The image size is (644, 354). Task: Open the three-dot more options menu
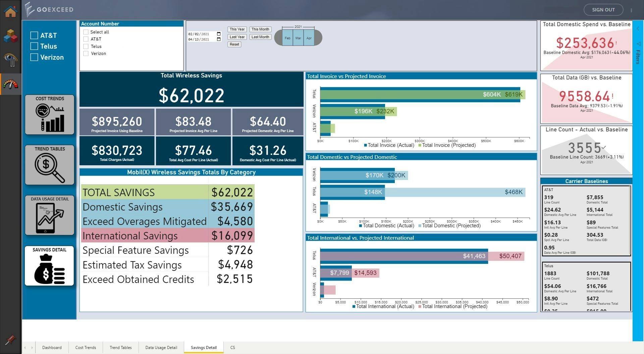coord(631,10)
